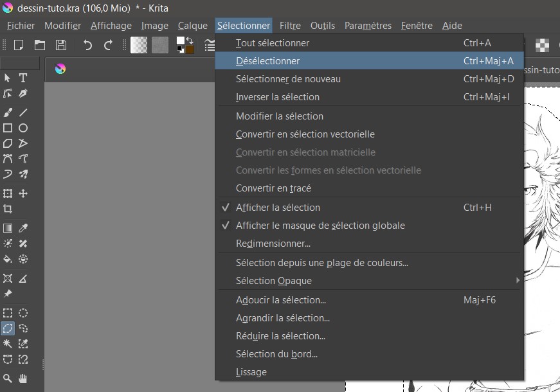Select the Rectangular Selection tool
Image resolution: width=560 pixels, height=392 pixels.
tap(8, 313)
